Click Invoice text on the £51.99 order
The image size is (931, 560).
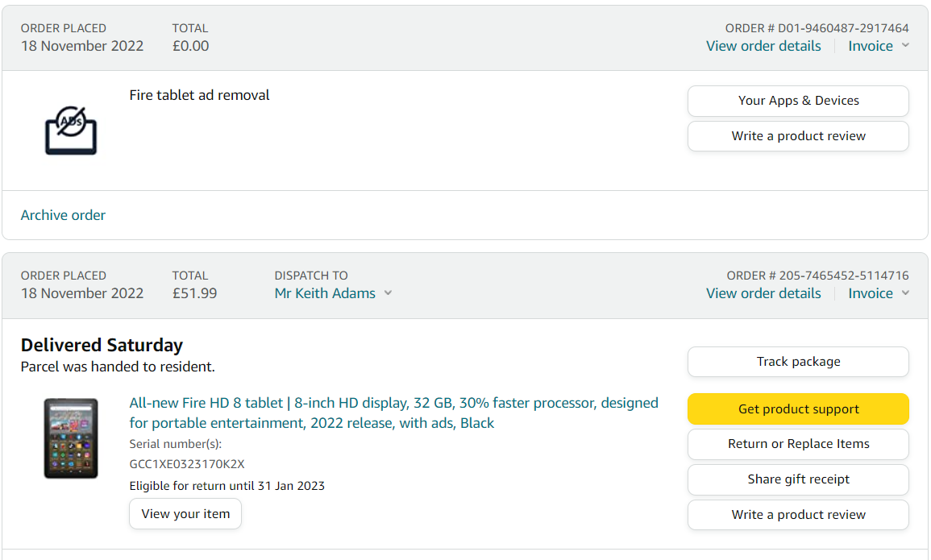coord(871,293)
